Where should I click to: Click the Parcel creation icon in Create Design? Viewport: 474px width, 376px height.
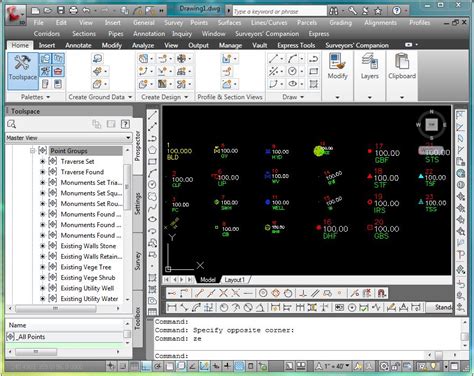click(x=143, y=59)
